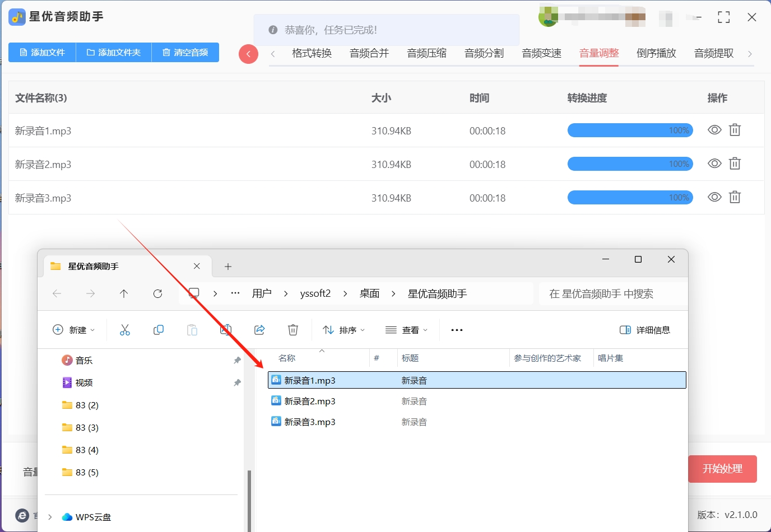The width and height of the screenshot is (771, 532).
Task: Move function tabs right with the chevron
Action: pyautogui.click(x=750, y=54)
